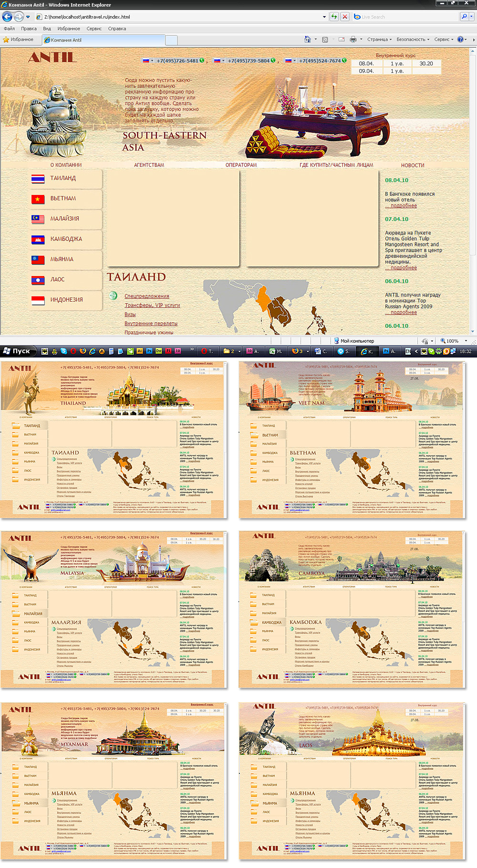Screen dimensions: 477x868
Task: Click the phone number +7(495)726-5481
Action: tap(177, 61)
